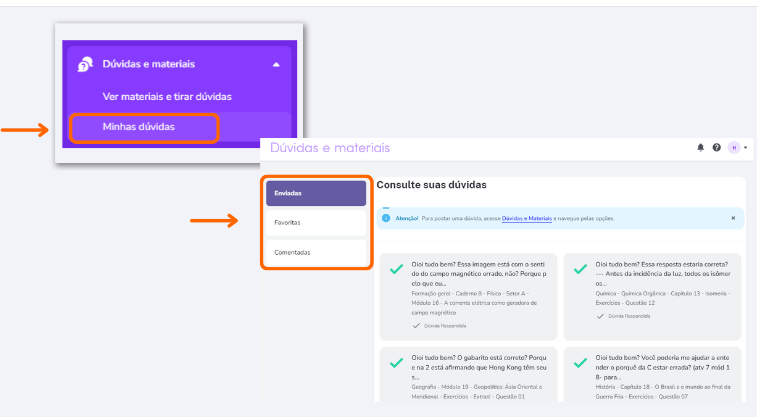Click green checkmark on História question card
Screen dimensions: 757x417
pyautogui.click(x=580, y=362)
